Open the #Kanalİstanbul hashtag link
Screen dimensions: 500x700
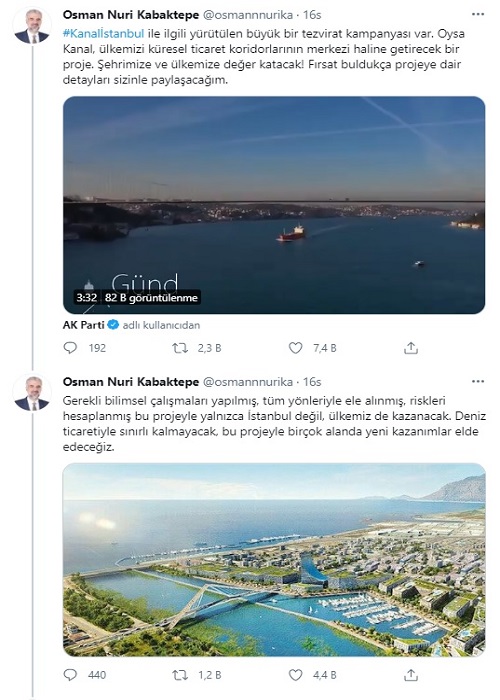104,33
